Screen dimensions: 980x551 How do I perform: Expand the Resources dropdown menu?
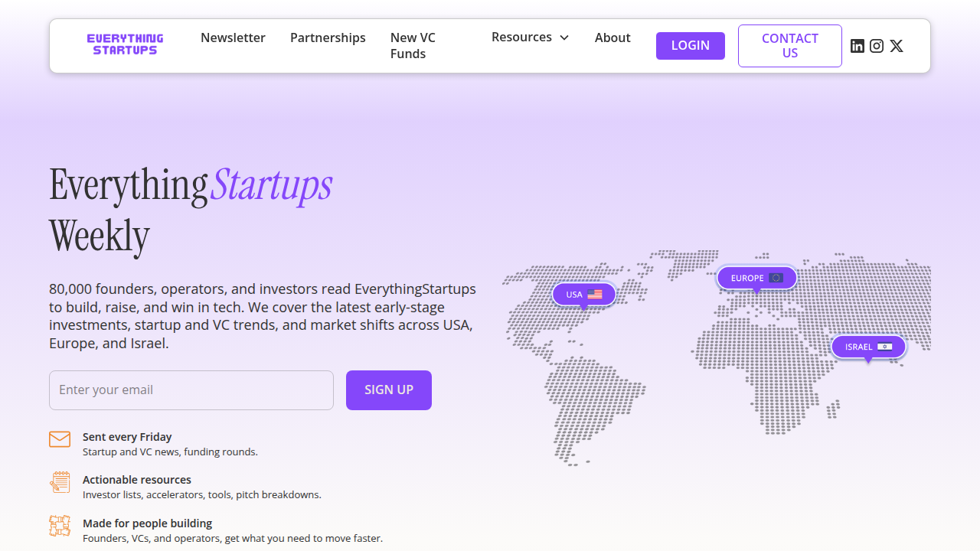(x=531, y=37)
